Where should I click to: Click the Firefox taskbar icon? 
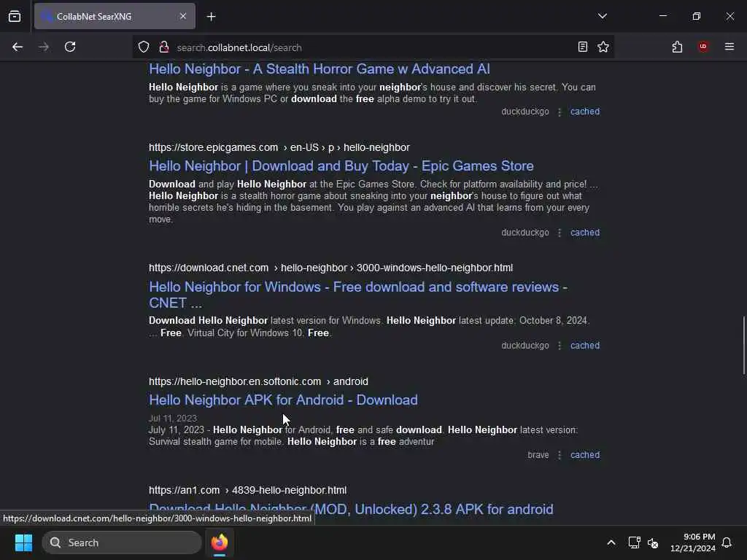[x=220, y=542]
